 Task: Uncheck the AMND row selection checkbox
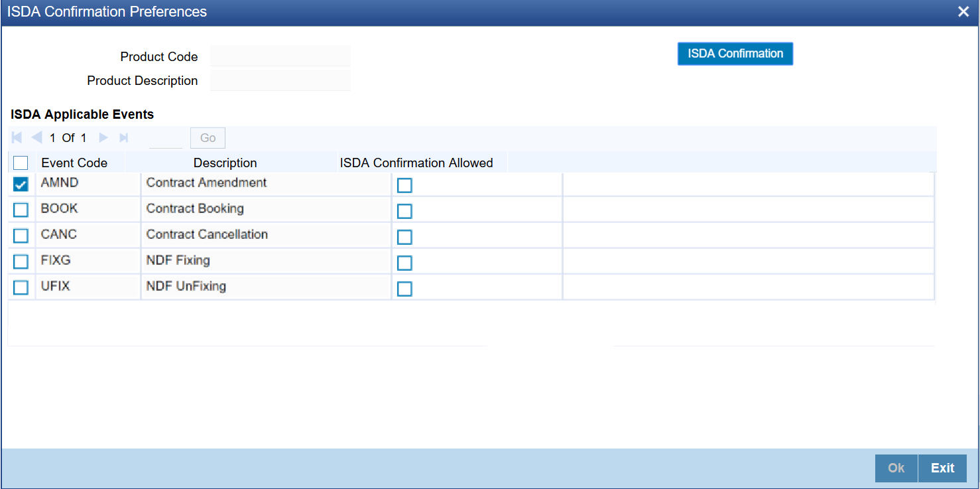pos(21,184)
